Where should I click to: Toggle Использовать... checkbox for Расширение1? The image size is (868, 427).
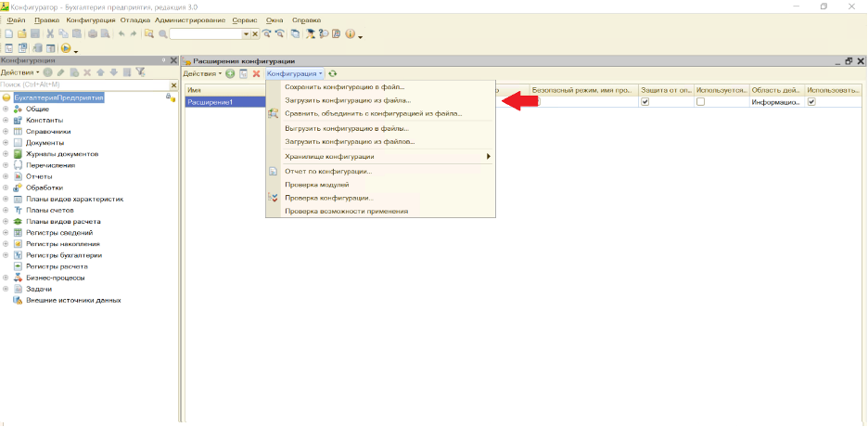point(811,102)
